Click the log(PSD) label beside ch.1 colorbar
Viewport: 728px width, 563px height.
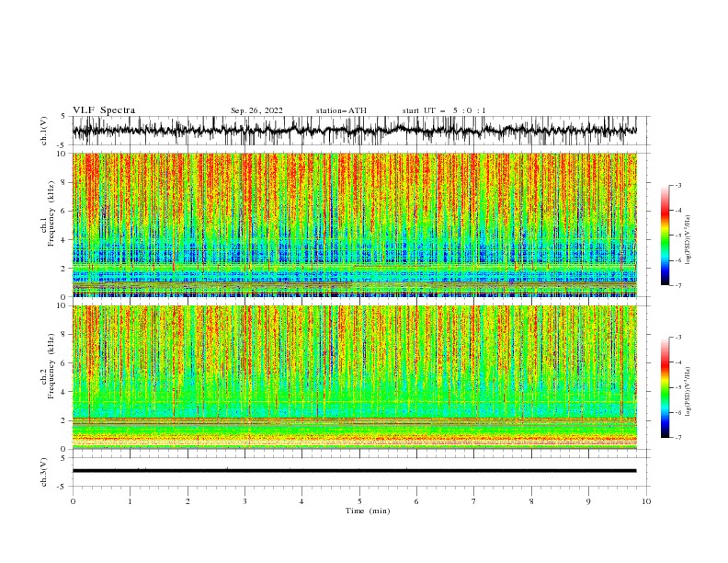pos(688,240)
